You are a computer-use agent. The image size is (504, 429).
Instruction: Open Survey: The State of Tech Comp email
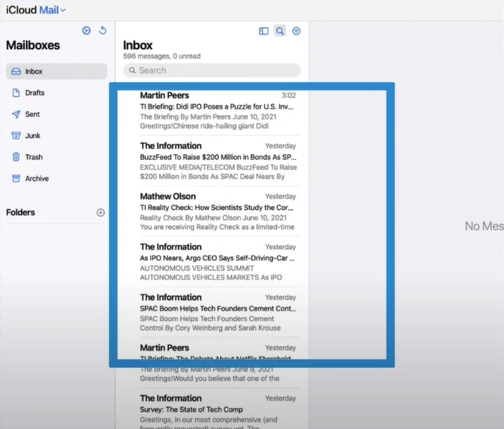click(212, 410)
